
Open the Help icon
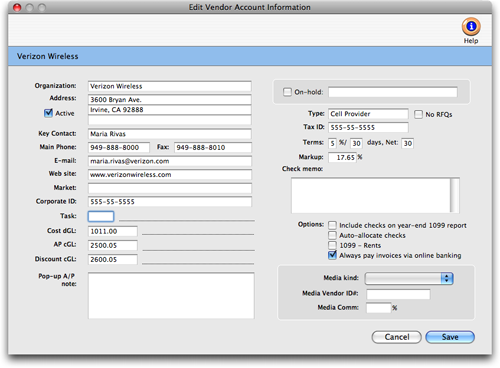point(471,27)
